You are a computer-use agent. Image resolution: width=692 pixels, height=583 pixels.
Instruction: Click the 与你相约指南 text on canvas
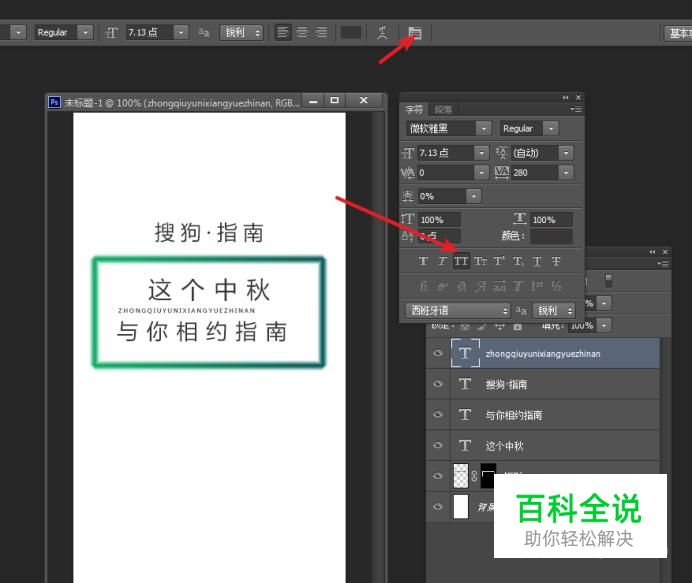(x=202, y=331)
